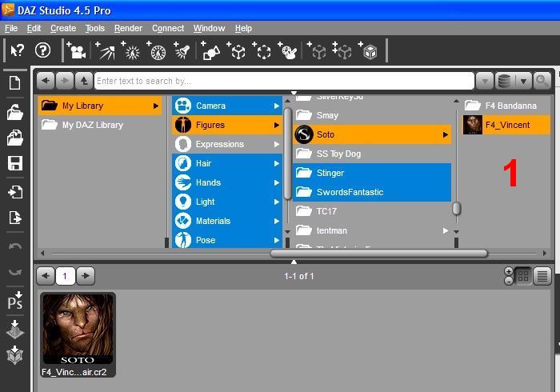The width and height of the screenshot is (560, 392).
Task: Create a new point light
Action: pyautogui.click(x=131, y=50)
